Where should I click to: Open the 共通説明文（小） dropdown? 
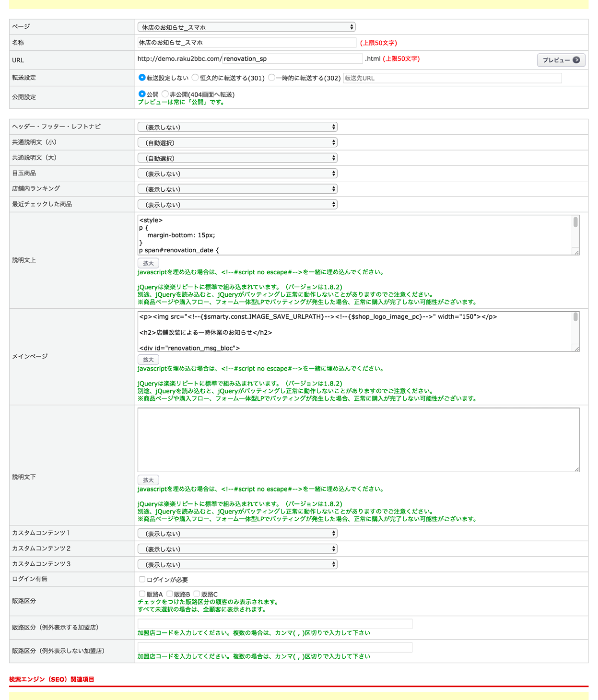click(237, 143)
